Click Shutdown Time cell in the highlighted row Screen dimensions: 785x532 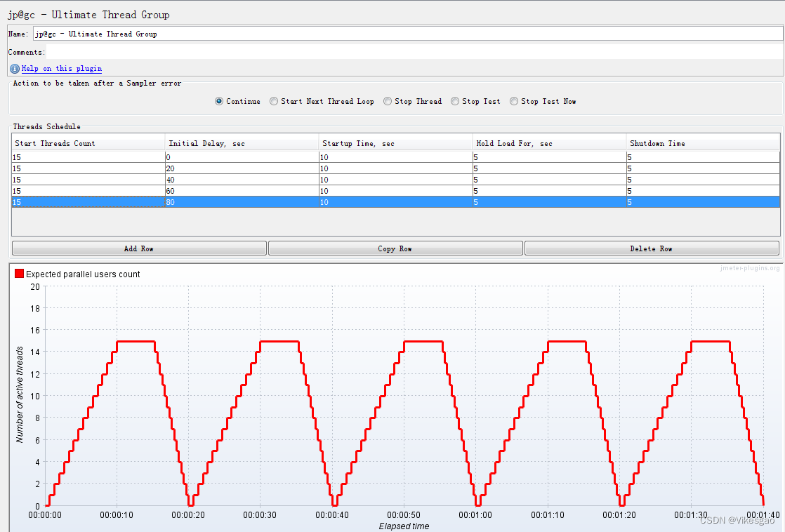pos(703,202)
